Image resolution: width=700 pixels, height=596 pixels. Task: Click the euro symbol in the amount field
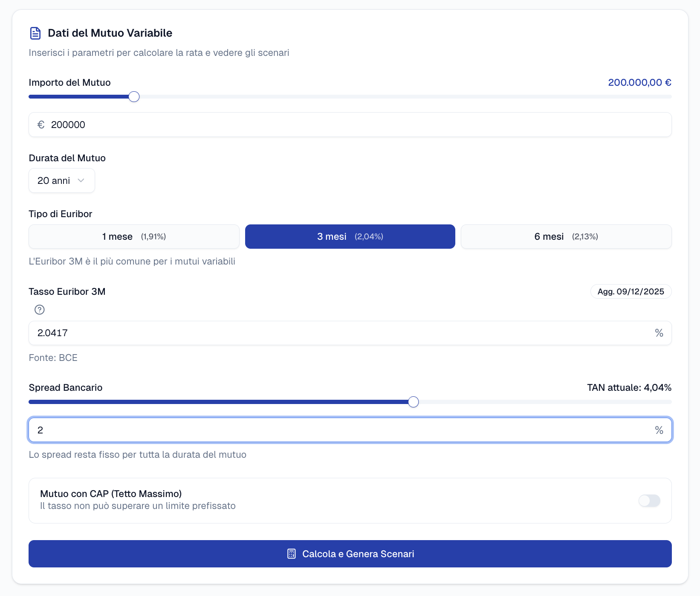41,125
